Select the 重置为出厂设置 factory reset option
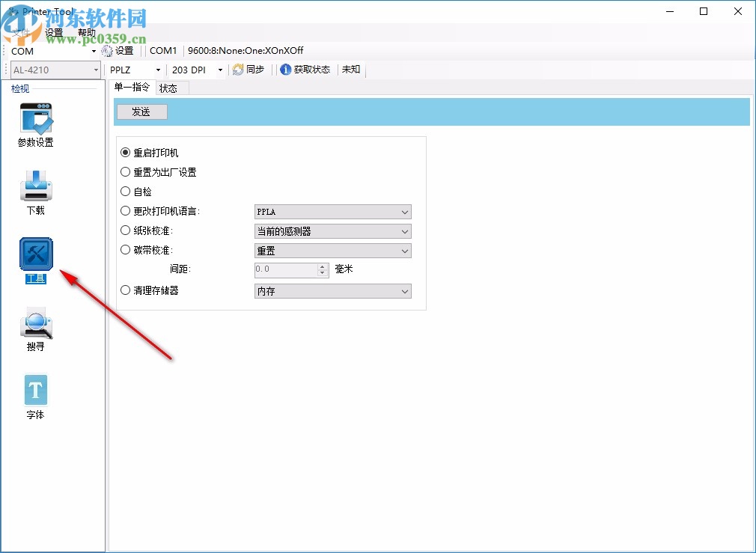The height and width of the screenshot is (553, 756). 126,171
